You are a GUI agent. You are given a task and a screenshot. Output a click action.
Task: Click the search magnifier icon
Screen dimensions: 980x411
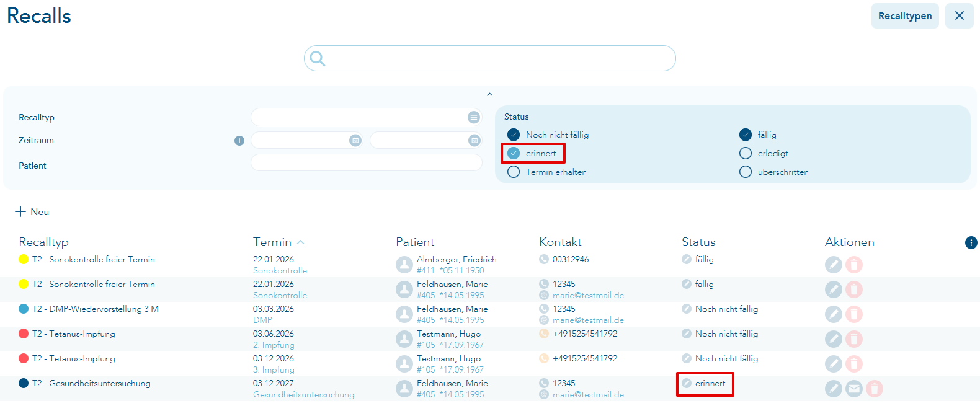click(x=318, y=58)
